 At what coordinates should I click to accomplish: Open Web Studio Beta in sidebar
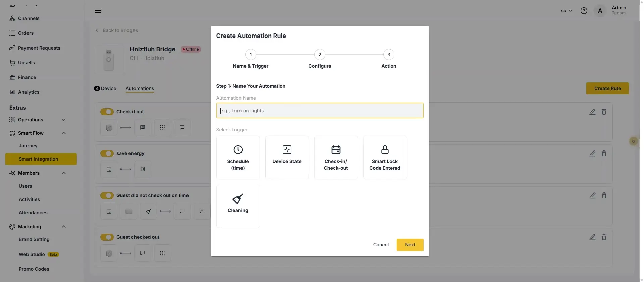click(x=39, y=254)
